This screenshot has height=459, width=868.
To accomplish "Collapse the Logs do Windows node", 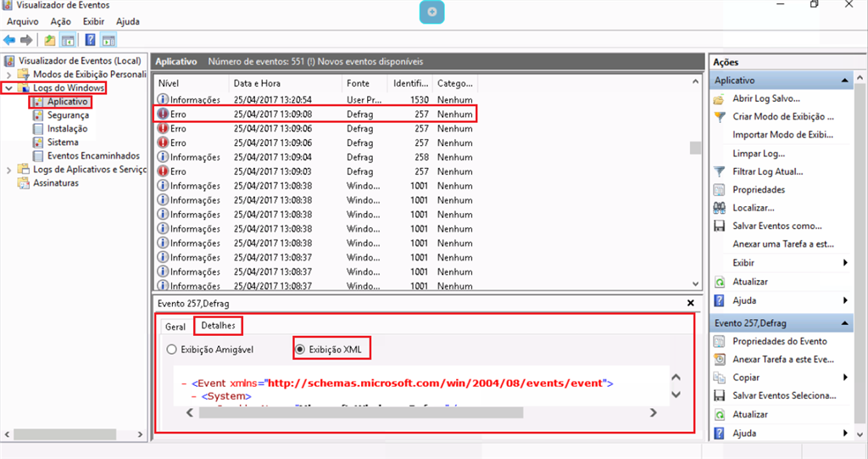I will [x=8, y=88].
